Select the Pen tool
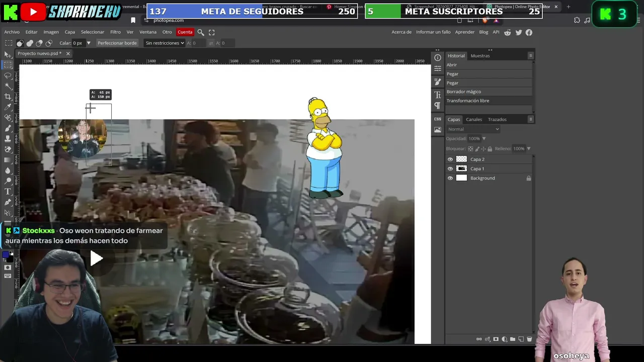The width and height of the screenshot is (644, 362). point(8,202)
